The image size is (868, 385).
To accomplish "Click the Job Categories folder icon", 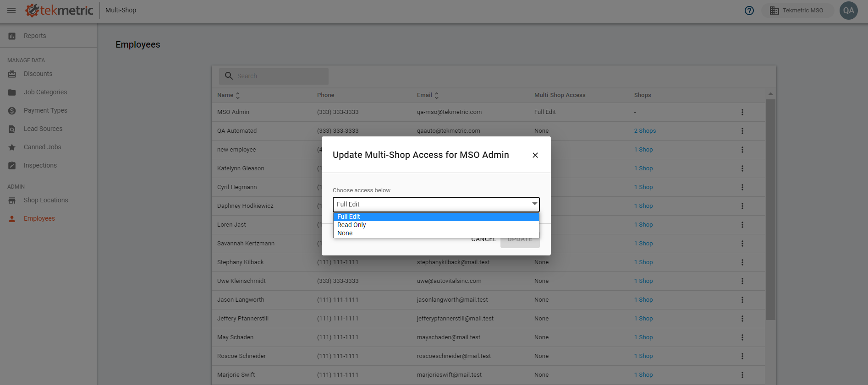I will [x=12, y=92].
